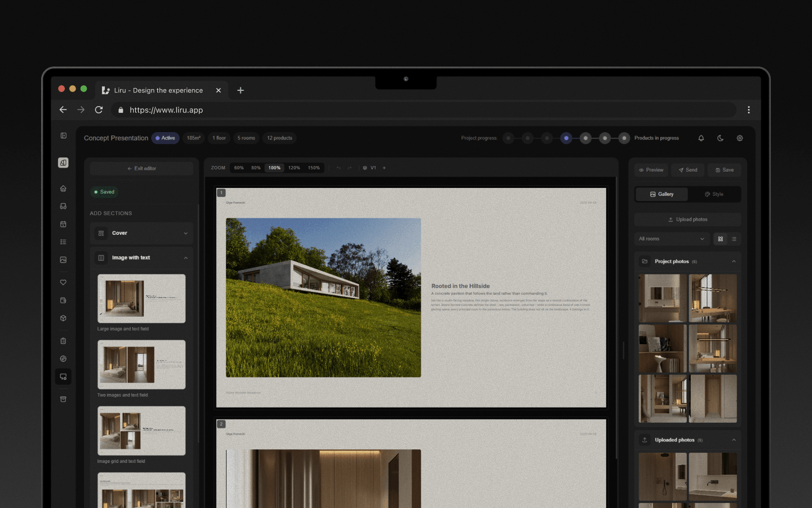Switch gallery photos to list view
The width and height of the screenshot is (812, 508).
[x=734, y=239]
